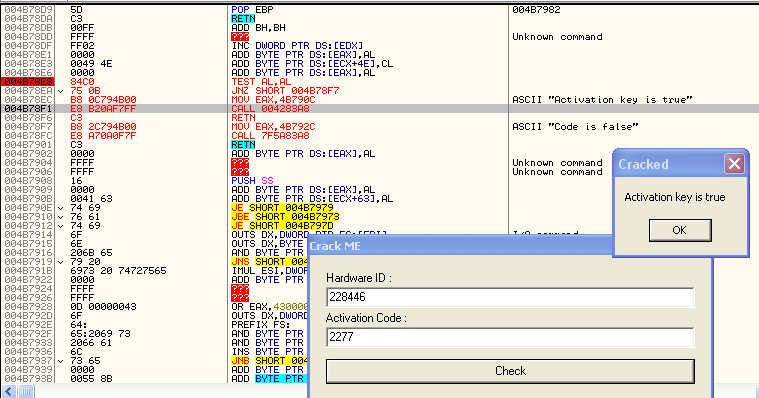Viewport: 759px width, 398px height.
Task: Click the Crack ME window title bar
Action: [460, 246]
